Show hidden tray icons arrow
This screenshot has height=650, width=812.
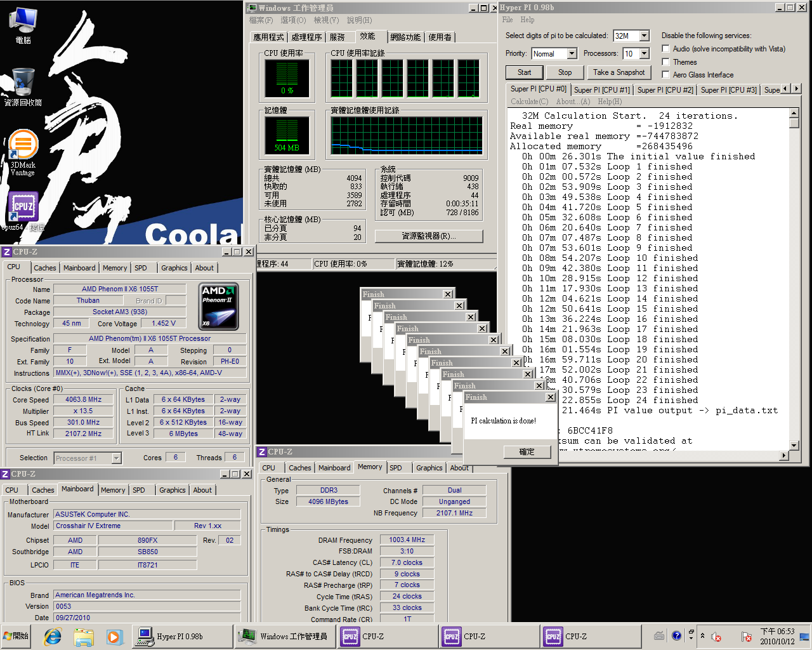702,635
